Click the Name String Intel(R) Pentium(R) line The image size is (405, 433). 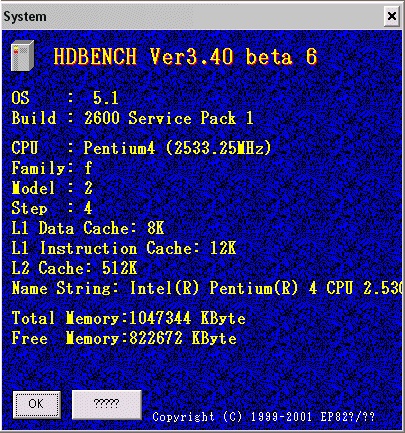[206, 288]
